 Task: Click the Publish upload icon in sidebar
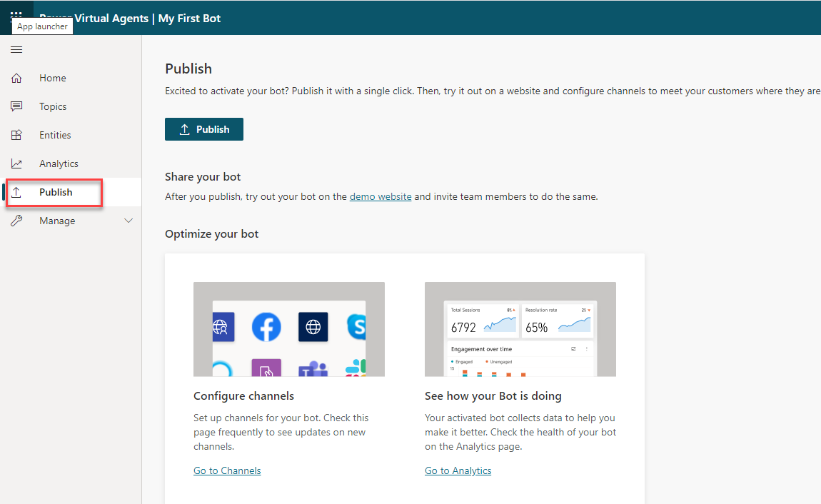[x=16, y=192]
